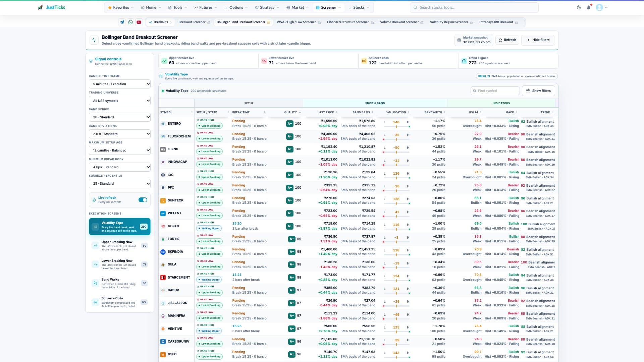Click the Hide filters button
Viewport: 644px width, 362px height.
click(538, 40)
